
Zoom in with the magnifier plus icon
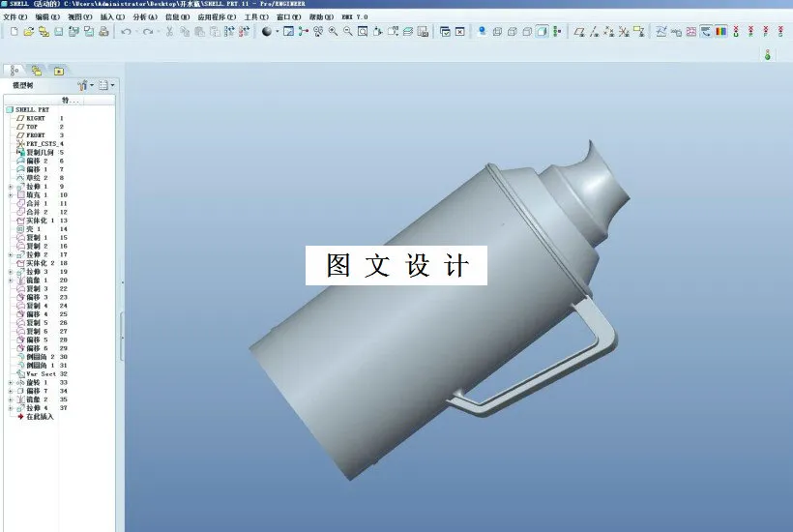[333, 31]
